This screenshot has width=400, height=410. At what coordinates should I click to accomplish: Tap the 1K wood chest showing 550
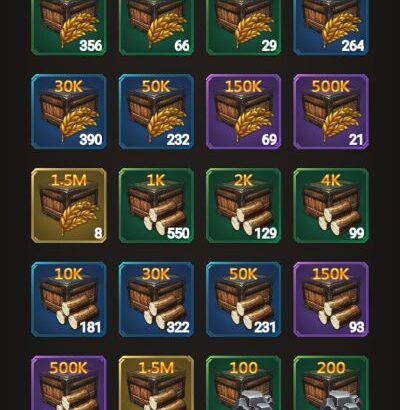(x=156, y=206)
